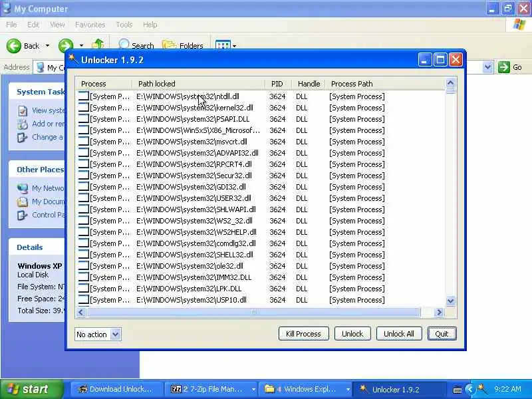Viewport: 532px width, 399px height.
Task: Click the Start button on the taskbar
Action: click(x=31, y=389)
